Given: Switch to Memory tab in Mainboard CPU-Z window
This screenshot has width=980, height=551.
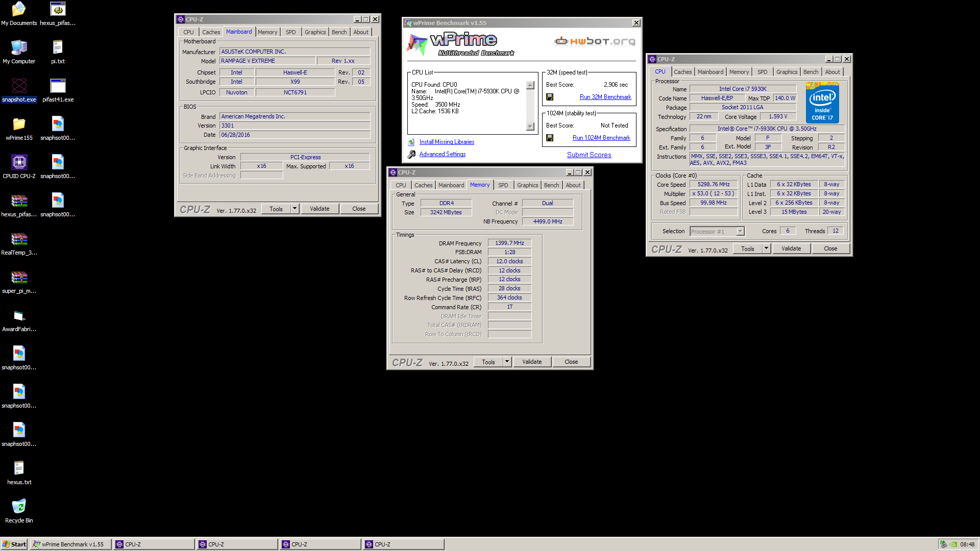Looking at the screenshot, I should coord(267,32).
